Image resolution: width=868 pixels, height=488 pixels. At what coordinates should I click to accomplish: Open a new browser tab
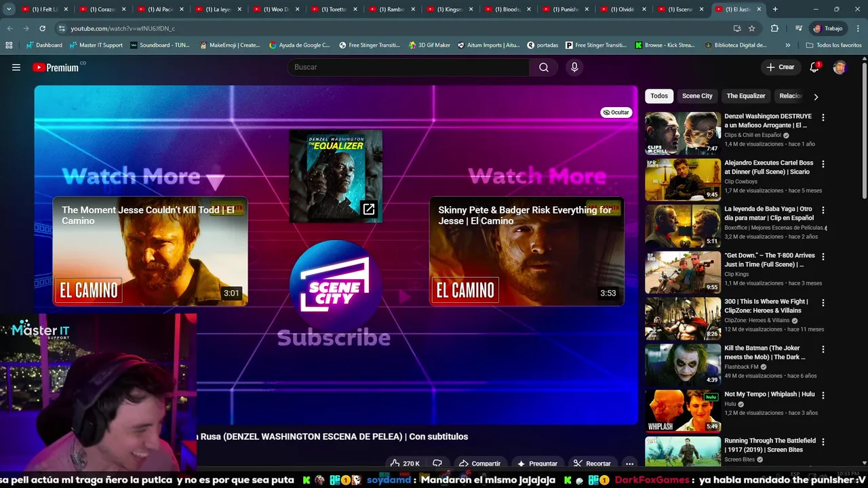pos(775,9)
